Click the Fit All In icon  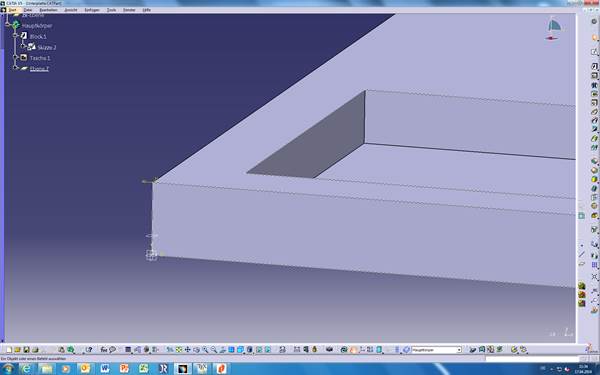pos(179,350)
